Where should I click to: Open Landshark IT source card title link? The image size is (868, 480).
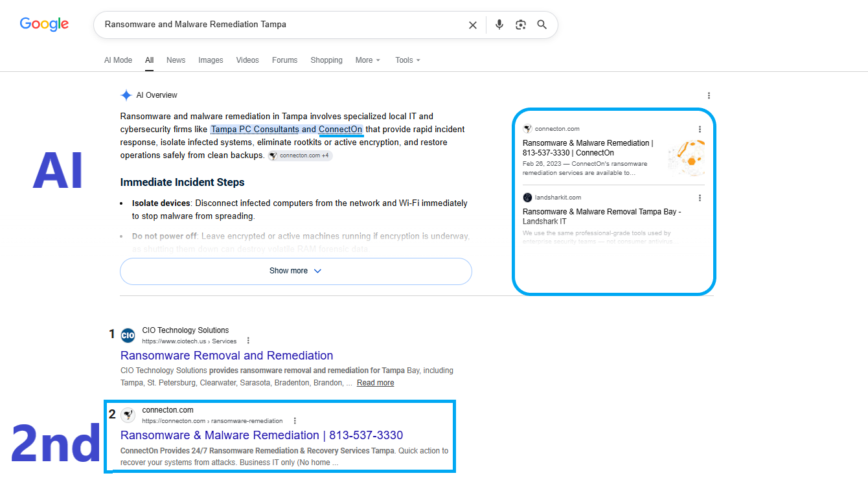tap(602, 216)
